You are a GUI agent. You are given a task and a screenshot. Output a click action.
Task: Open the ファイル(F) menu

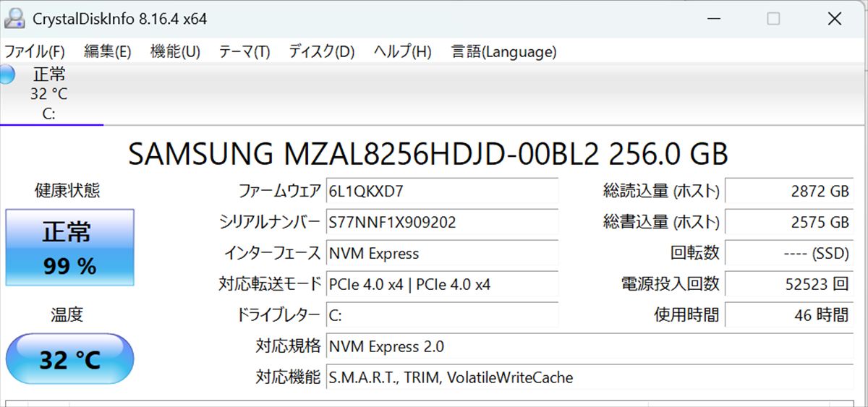pyautogui.click(x=35, y=51)
